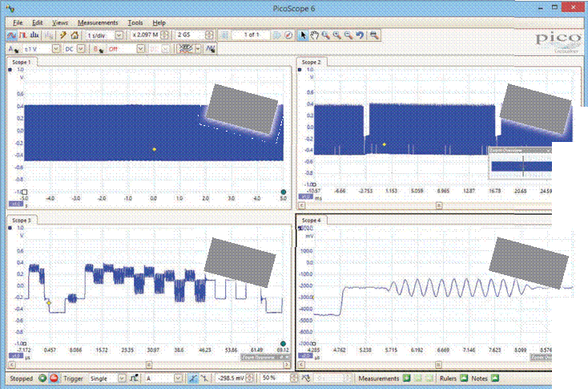Click the red stop capture button
This screenshot has width=588, height=389.
54,378
